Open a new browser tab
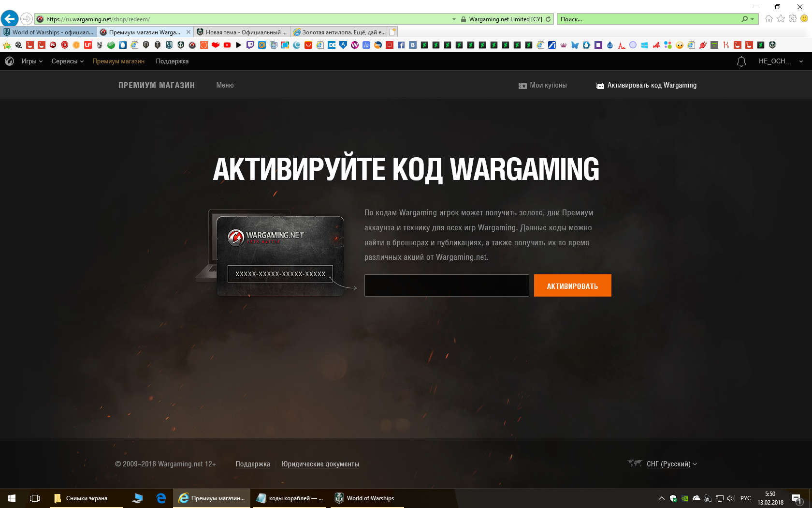 [x=392, y=32]
